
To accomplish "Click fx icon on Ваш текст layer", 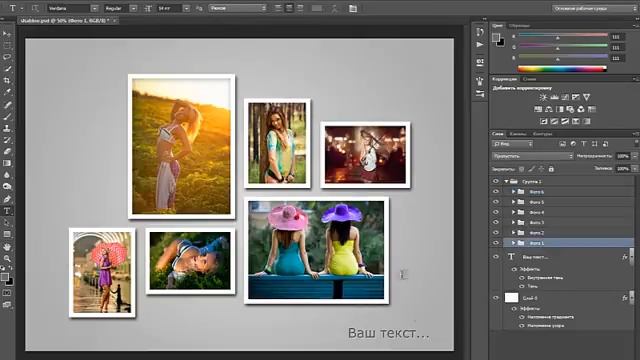I will tap(624, 257).
